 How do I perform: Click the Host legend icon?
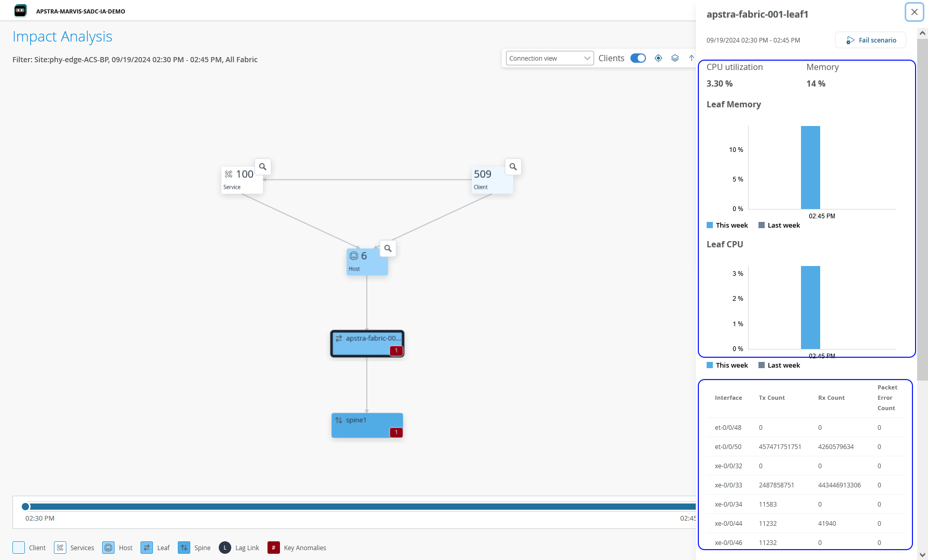click(x=108, y=548)
